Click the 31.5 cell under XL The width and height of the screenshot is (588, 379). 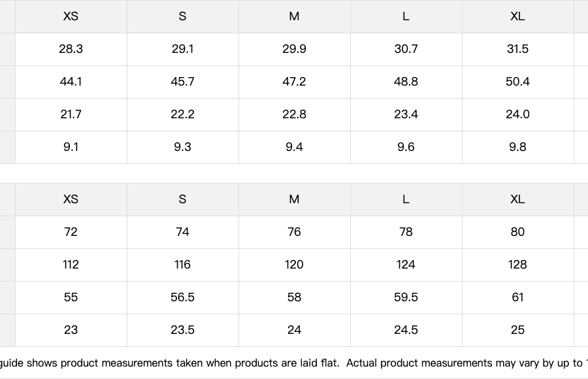coord(518,49)
